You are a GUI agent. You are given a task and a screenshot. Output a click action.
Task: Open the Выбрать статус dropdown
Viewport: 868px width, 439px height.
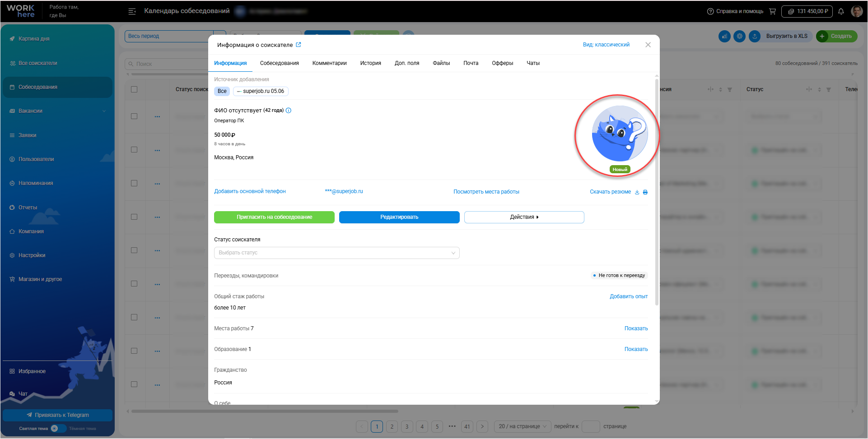337,253
